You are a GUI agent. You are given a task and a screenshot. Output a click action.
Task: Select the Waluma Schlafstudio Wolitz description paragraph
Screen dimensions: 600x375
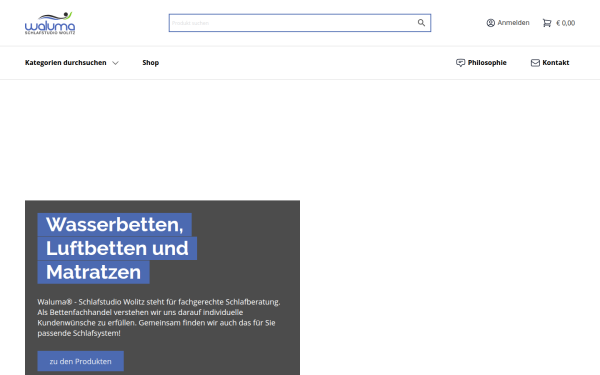(x=159, y=318)
